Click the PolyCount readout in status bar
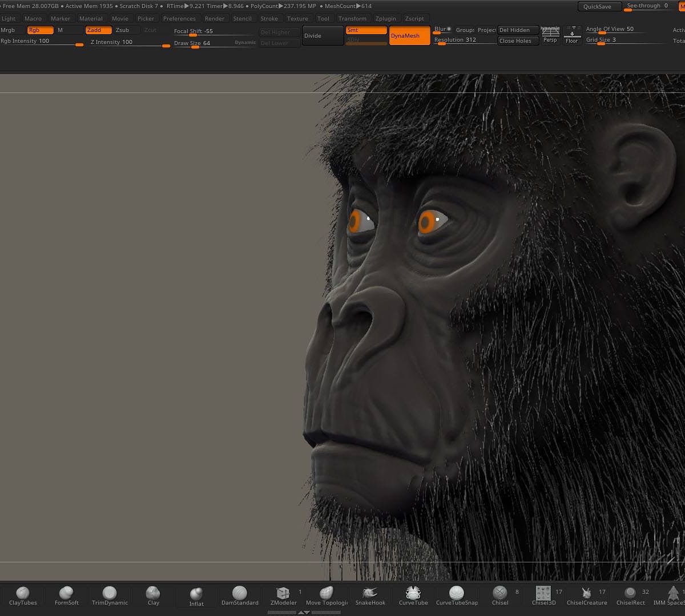 click(x=283, y=6)
